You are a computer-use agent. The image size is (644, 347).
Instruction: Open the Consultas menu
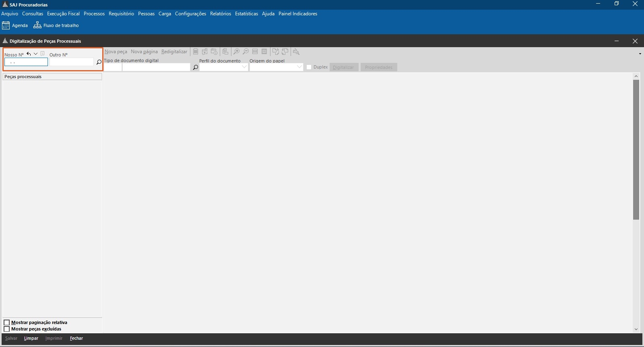point(33,14)
